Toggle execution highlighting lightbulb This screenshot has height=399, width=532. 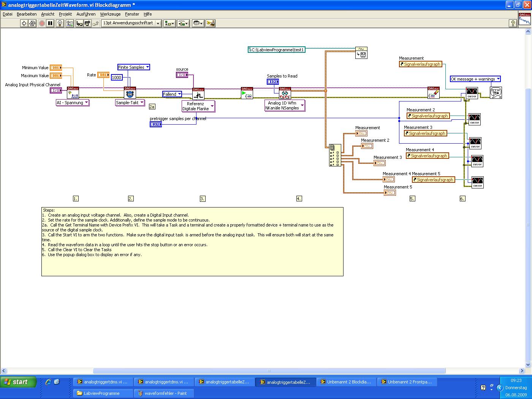[x=60, y=23]
